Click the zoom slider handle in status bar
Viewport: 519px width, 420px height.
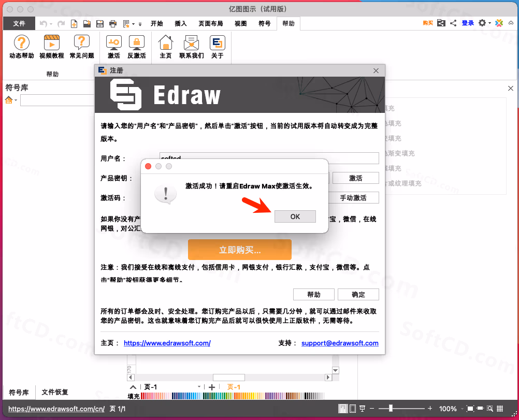[x=391, y=409]
